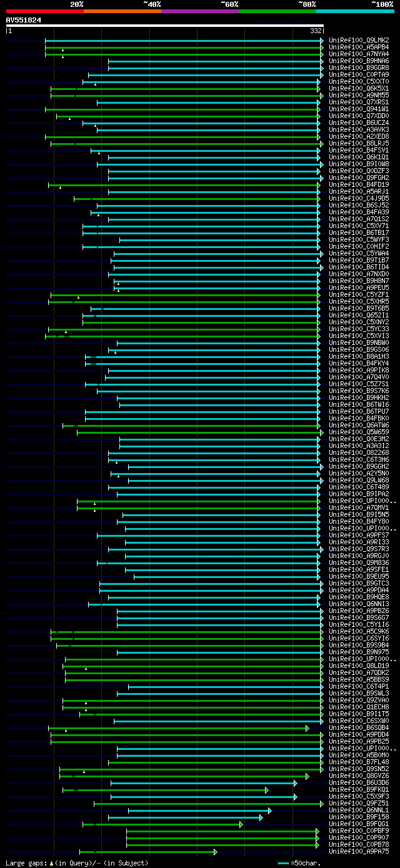This screenshot has height=868, width=400.
Task: Click arrowhead ending the UniRef100_B6SQB4 alignment bar
Action: 307,727
